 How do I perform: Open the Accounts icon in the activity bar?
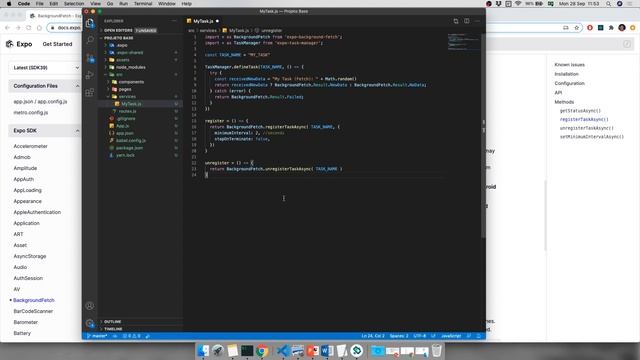[x=90, y=306]
